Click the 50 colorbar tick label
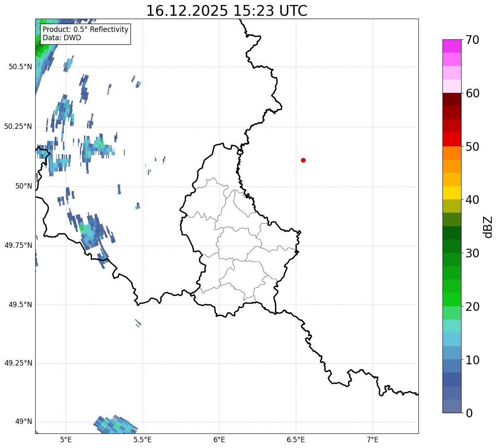This screenshot has width=498, height=448. 472,147
